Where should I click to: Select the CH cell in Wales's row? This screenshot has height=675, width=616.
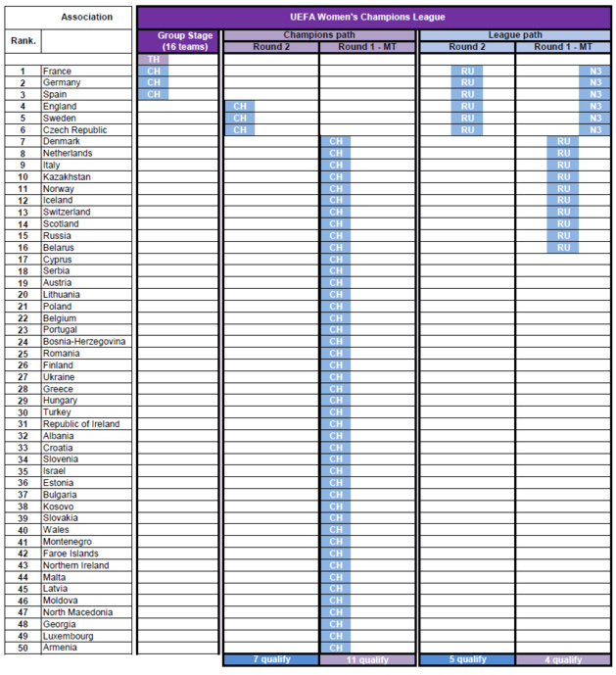(336, 530)
